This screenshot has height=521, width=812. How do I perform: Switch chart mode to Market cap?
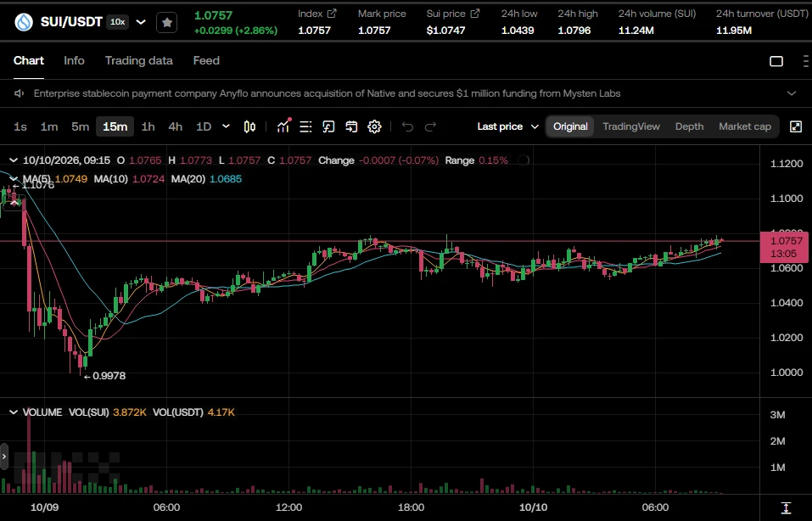click(745, 126)
